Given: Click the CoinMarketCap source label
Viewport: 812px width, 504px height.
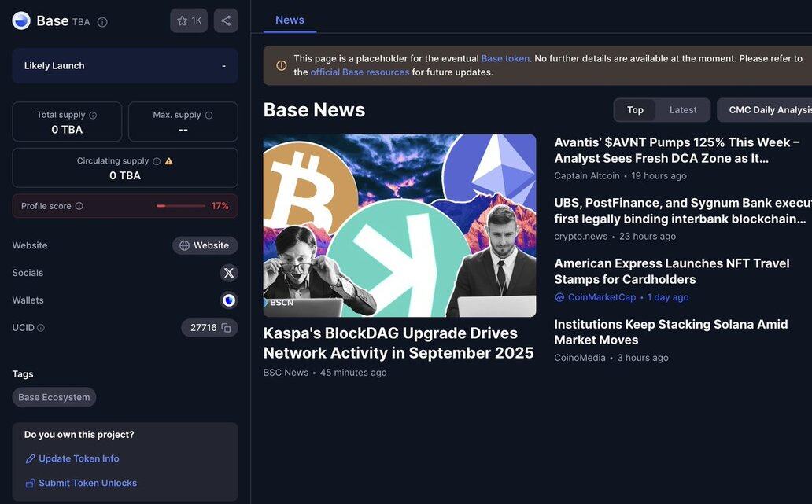Looking at the screenshot, I should [x=601, y=297].
